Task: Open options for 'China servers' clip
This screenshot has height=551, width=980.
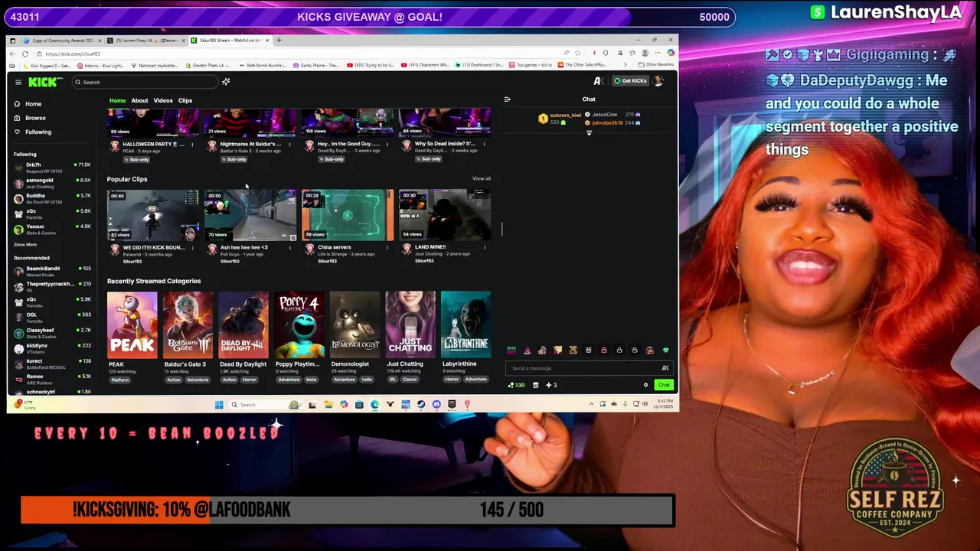Action: coord(387,247)
